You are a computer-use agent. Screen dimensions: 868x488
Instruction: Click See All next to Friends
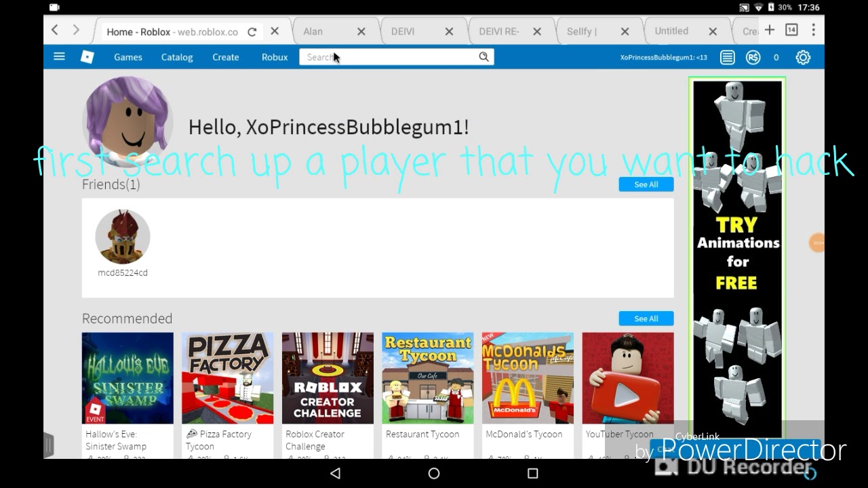click(646, 184)
